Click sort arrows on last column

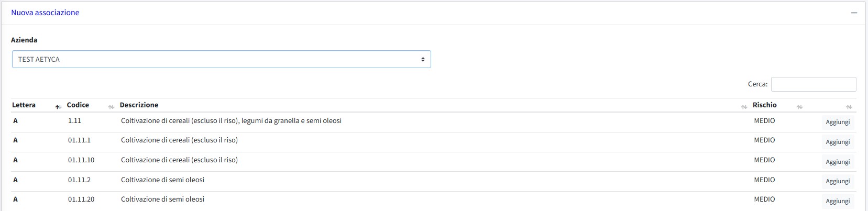(x=849, y=107)
